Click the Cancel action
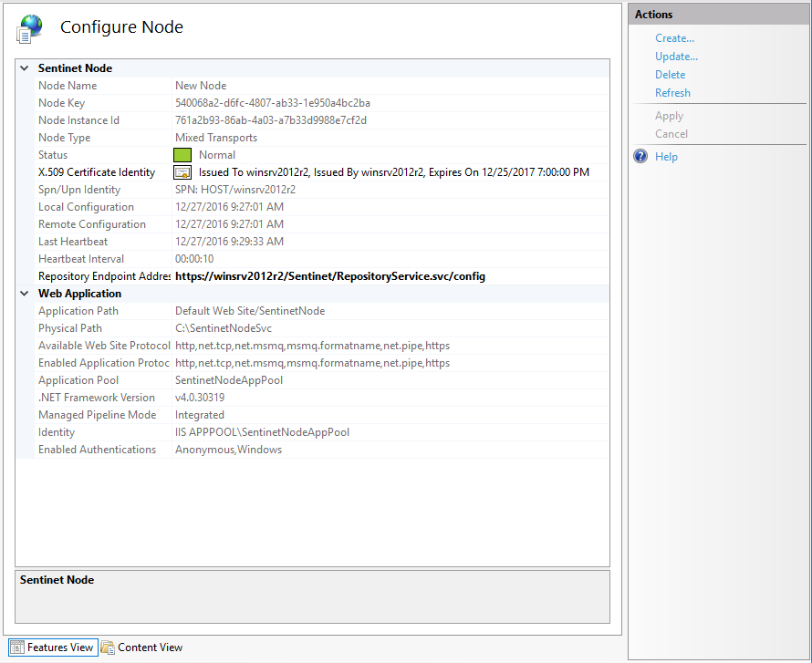 pos(671,134)
